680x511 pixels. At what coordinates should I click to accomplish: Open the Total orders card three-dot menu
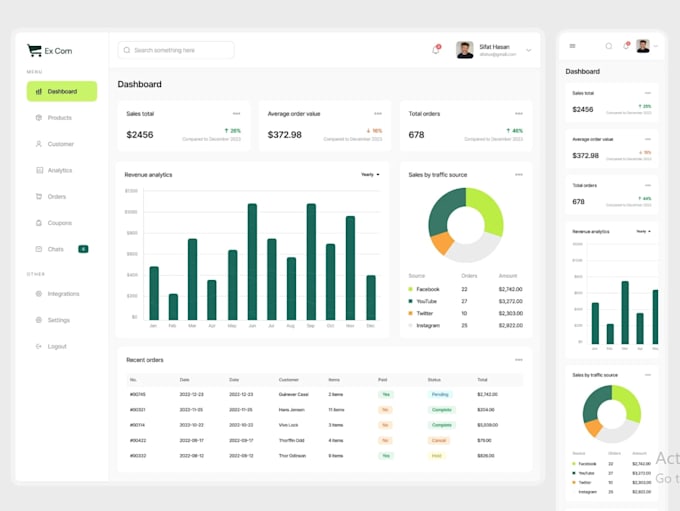(x=519, y=114)
